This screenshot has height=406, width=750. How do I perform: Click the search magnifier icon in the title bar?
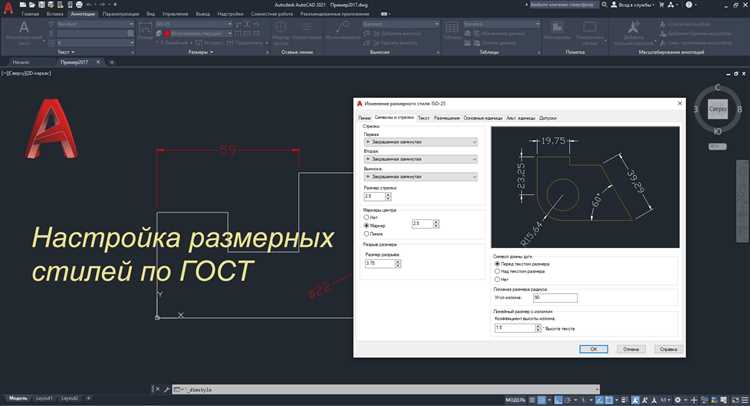pyautogui.click(x=604, y=5)
